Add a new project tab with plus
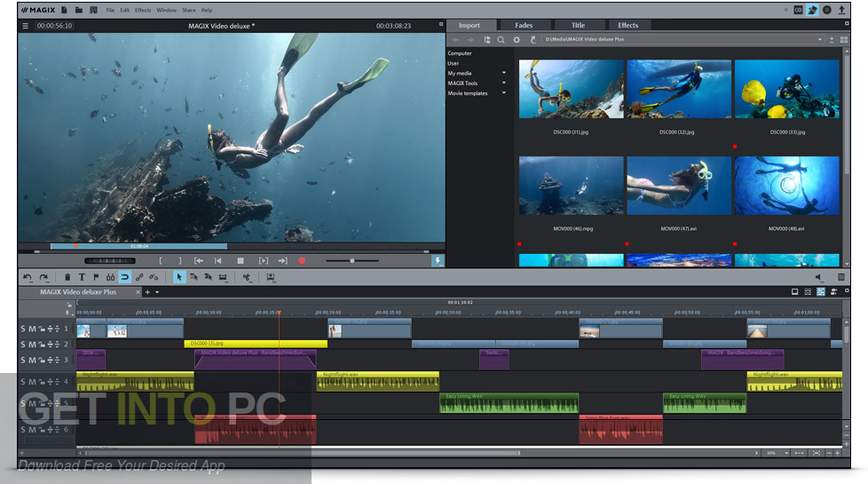Image resolution: width=868 pixels, height=484 pixels. pyautogui.click(x=147, y=292)
